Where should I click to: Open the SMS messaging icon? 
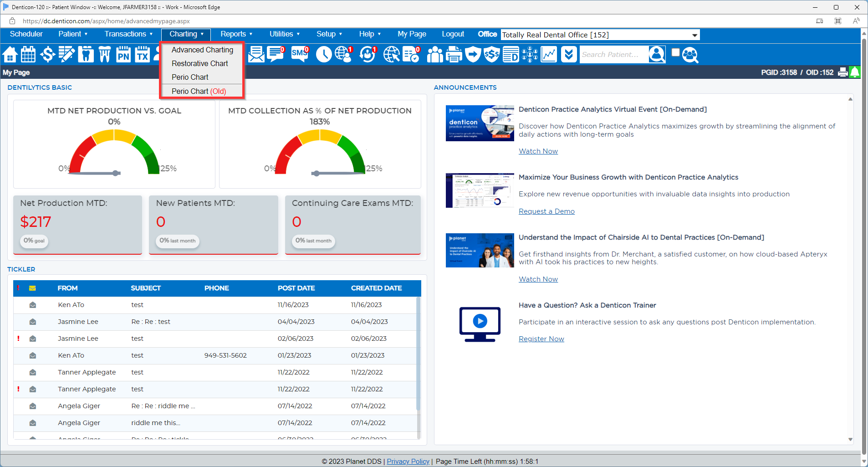tap(299, 54)
